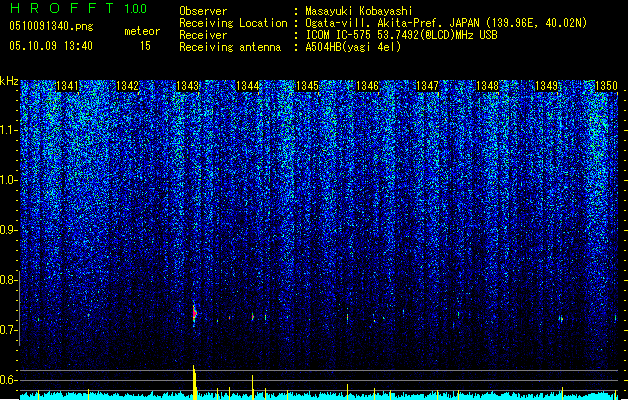Select the 0.6 kHz axis tick label
The height and width of the screenshot is (400, 629).
click(x=9, y=380)
